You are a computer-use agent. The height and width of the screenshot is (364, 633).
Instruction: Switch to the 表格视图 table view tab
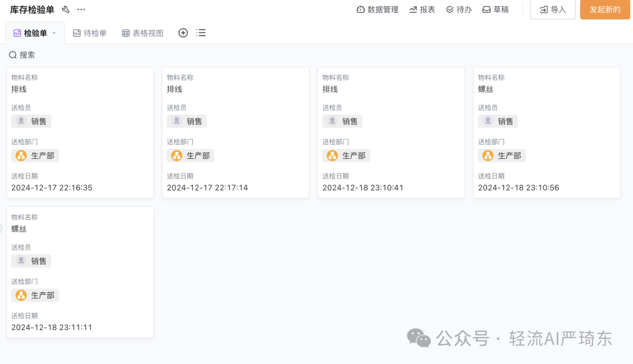point(142,33)
